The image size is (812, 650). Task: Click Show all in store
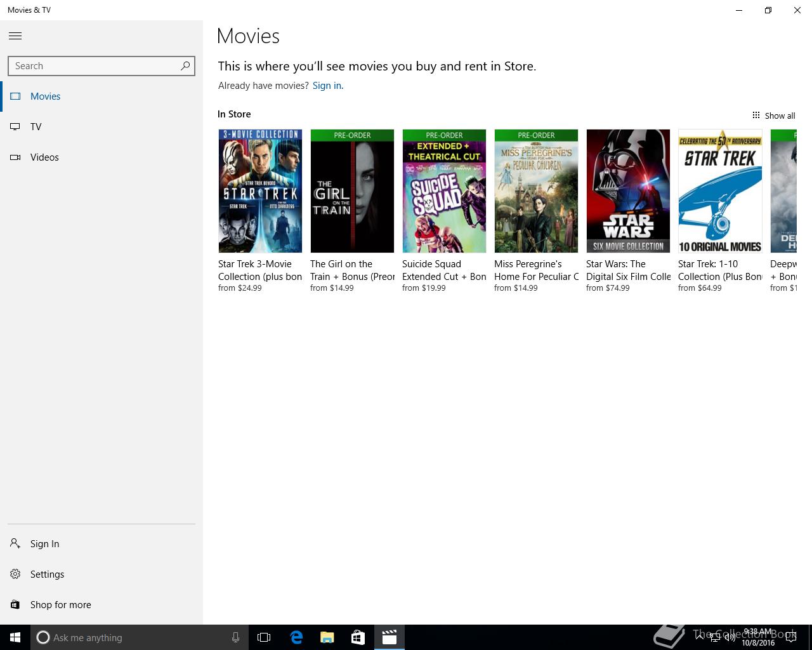tap(773, 116)
